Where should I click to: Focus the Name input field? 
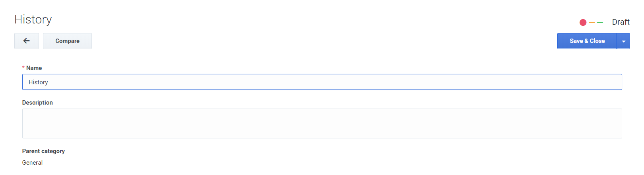tap(322, 82)
